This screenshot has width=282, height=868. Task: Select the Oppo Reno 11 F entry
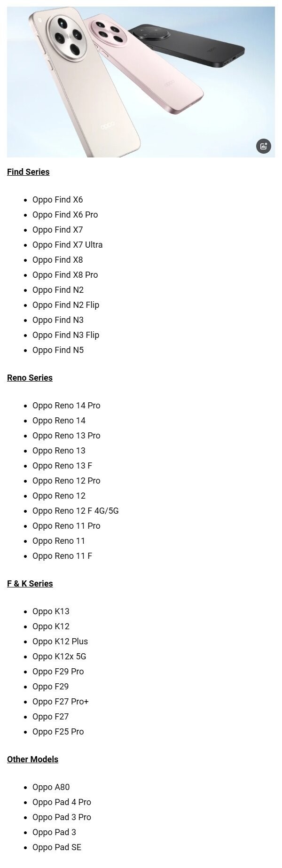[x=62, y=556]
